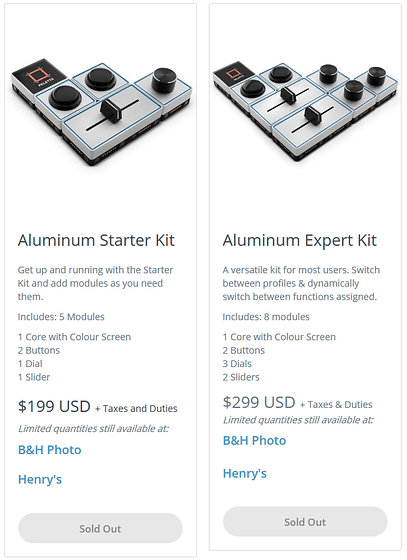
Task: Click the Aluminum Starter Kit product image
Action: pos(102,113)
